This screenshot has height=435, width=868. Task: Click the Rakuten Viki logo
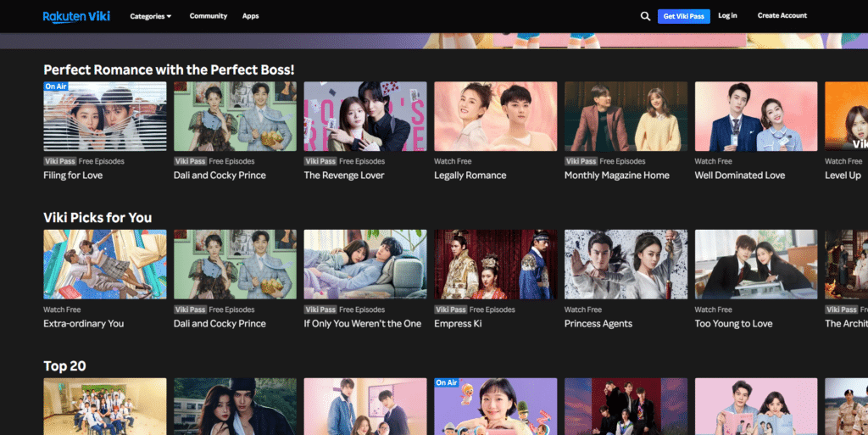pos(76,16)
